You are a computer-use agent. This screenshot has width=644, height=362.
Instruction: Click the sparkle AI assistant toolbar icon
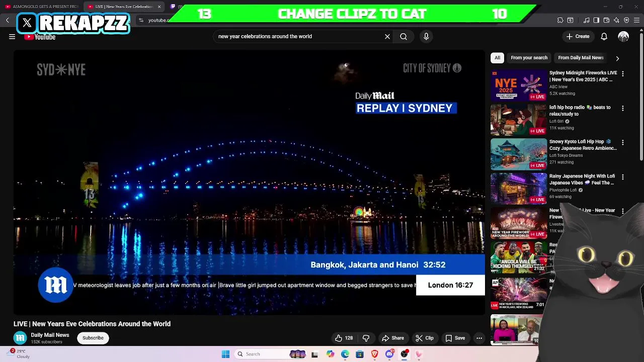(x=616, y=20)
